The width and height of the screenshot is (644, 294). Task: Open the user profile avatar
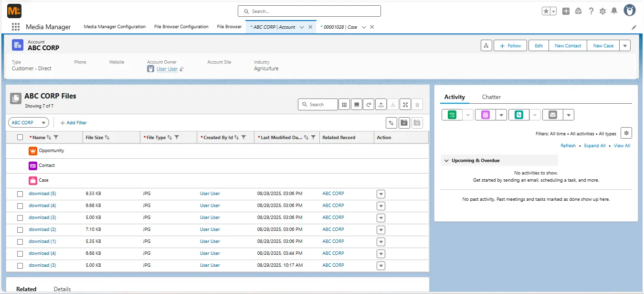point(630,11)
